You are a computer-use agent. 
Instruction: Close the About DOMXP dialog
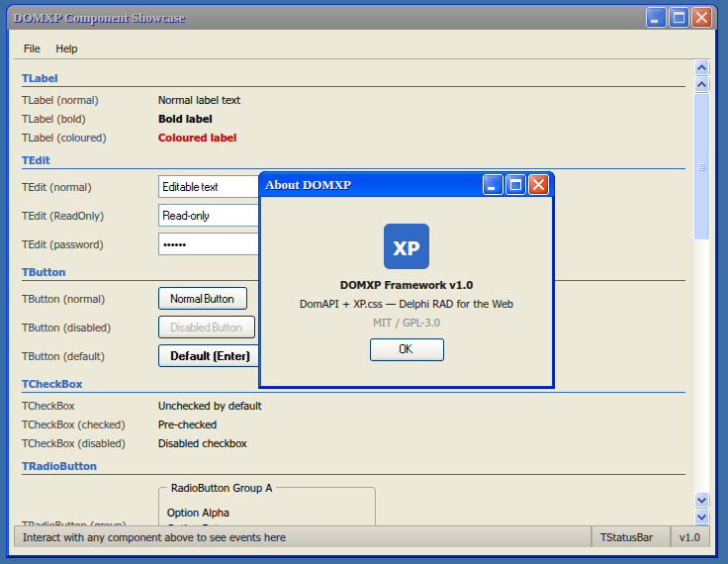(x=538, y=185)
